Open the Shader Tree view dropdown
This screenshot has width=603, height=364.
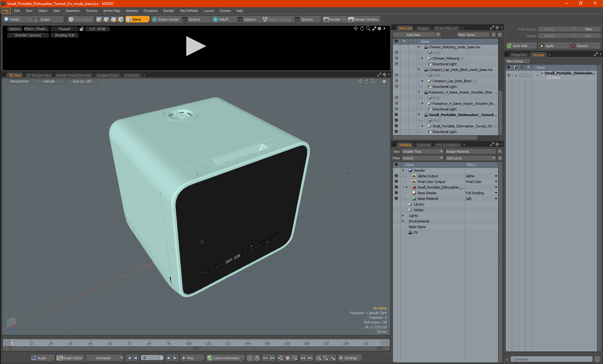pyautogui.click(x=423, y=152)
